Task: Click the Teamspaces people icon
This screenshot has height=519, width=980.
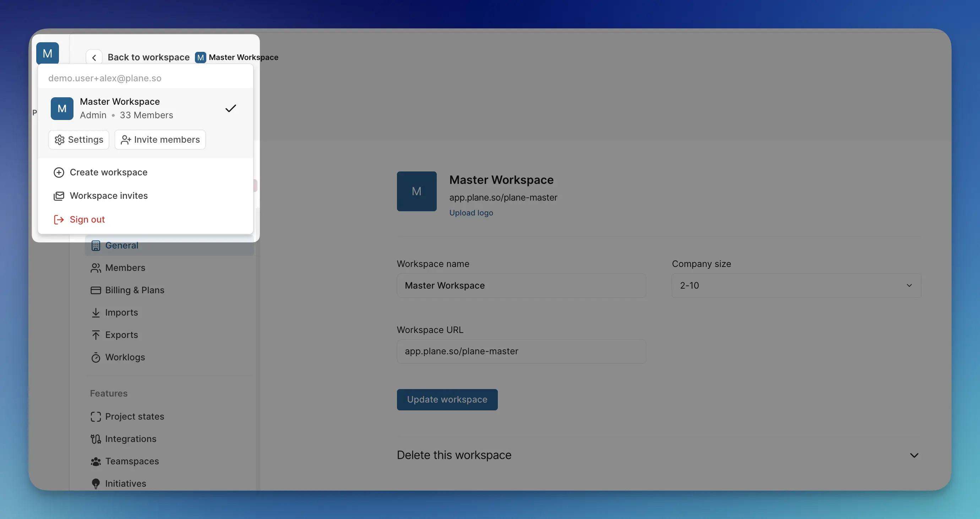Action: point(96,461)
